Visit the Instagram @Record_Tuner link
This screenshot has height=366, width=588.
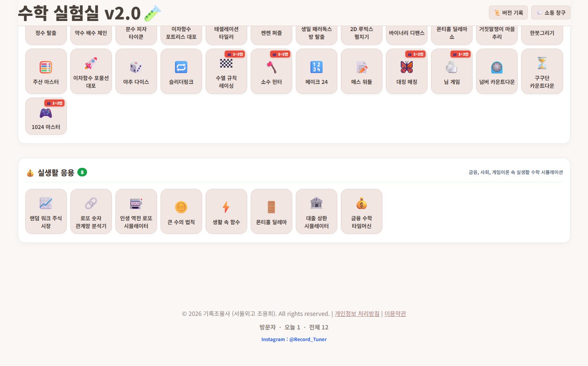tap(294, 339)
